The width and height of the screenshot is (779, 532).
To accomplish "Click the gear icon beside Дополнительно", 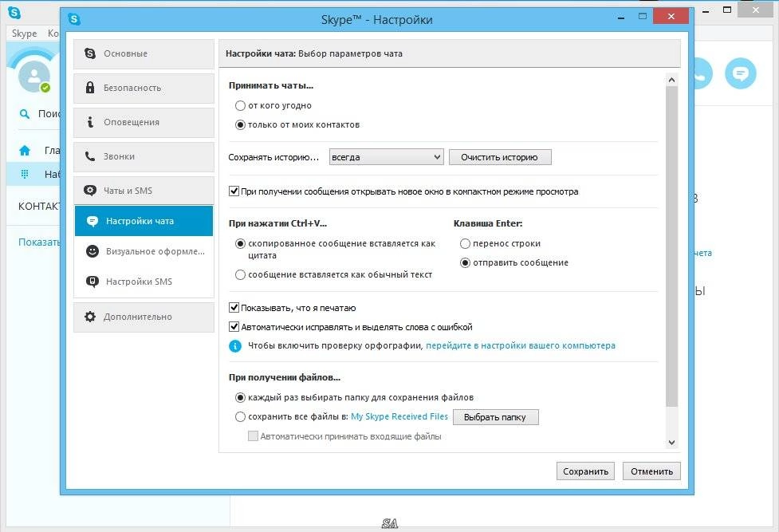I will coord(90,317).
